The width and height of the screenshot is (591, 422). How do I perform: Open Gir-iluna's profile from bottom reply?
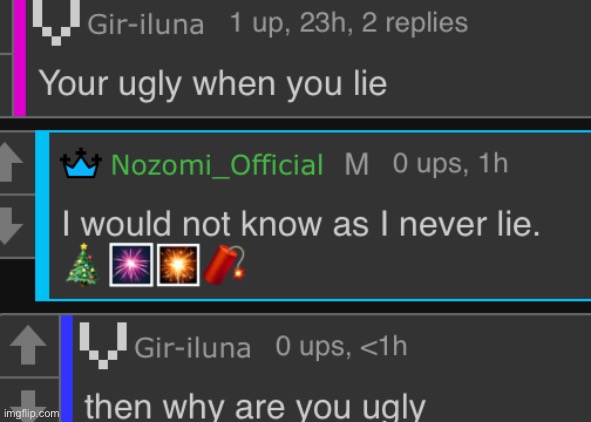pyautogui.click(x=193, y=347)
